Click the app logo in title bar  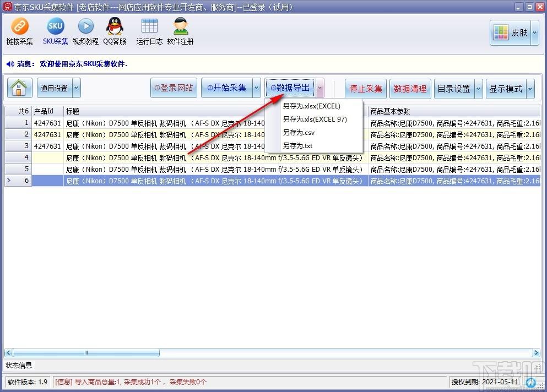(7, 7)
